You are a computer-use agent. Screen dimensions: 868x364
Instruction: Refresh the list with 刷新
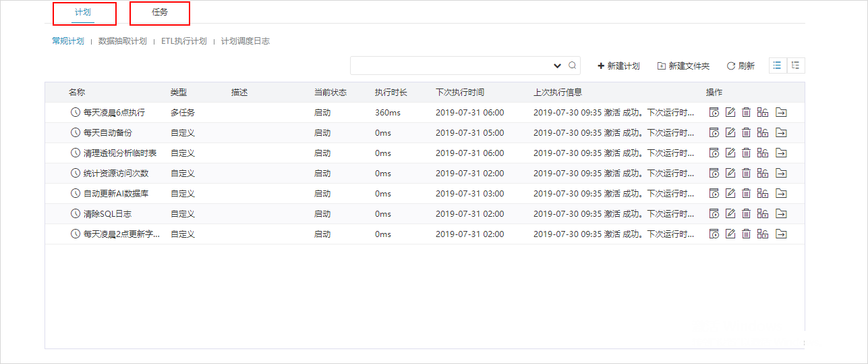point(741,66)
